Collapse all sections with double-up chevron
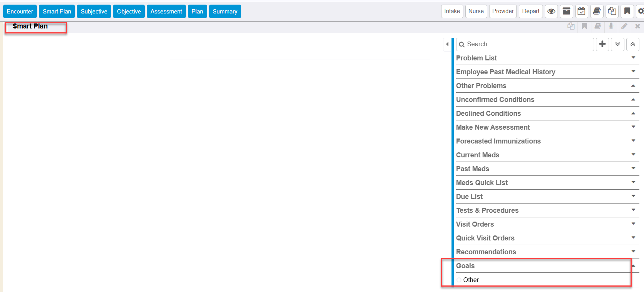The height and width of the screenshot is (292, 644). point(632,44)
